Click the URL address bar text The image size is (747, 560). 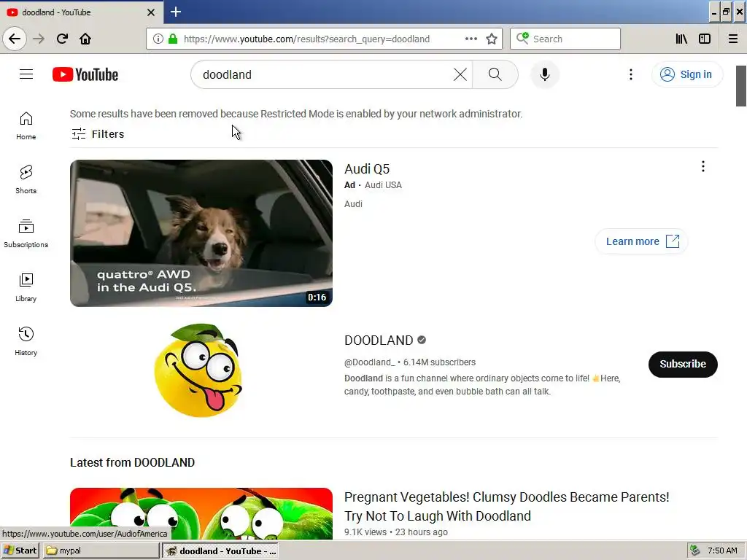click(306, 39)
